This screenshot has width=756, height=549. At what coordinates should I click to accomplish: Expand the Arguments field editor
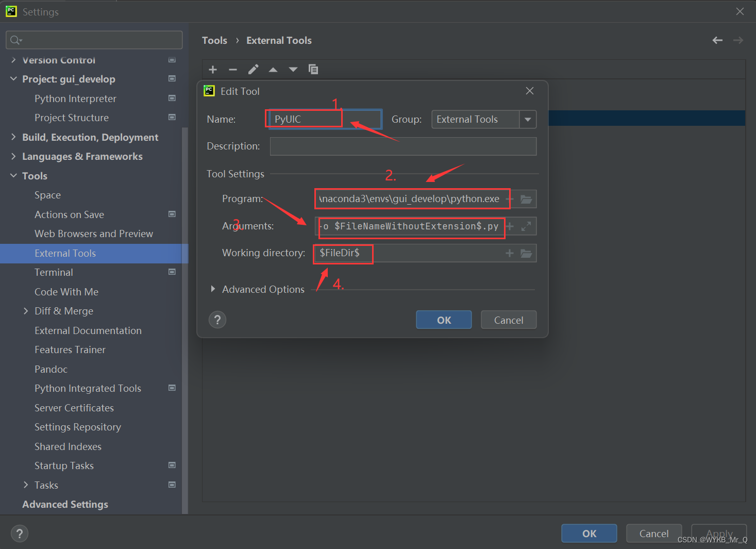tap(526, 226)
